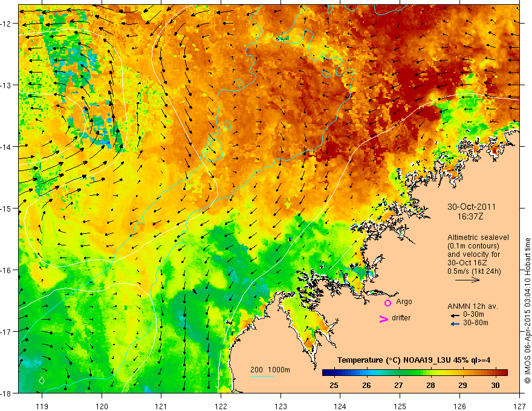The width and height of the screenshot is (532, 411).
Task: Click the 'drifter' legend label
Action: point(401,318)
